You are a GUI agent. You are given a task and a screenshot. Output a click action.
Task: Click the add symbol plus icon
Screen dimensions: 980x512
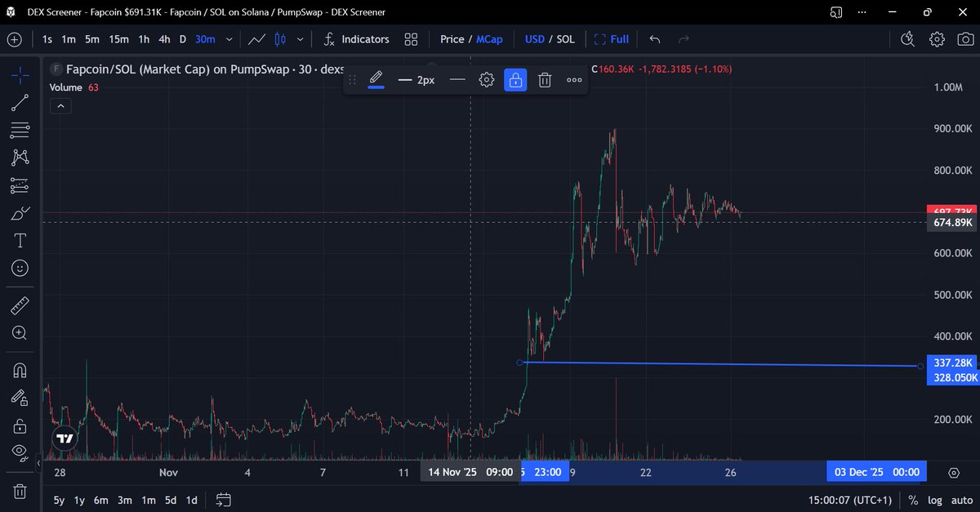[x=15, y=39]
